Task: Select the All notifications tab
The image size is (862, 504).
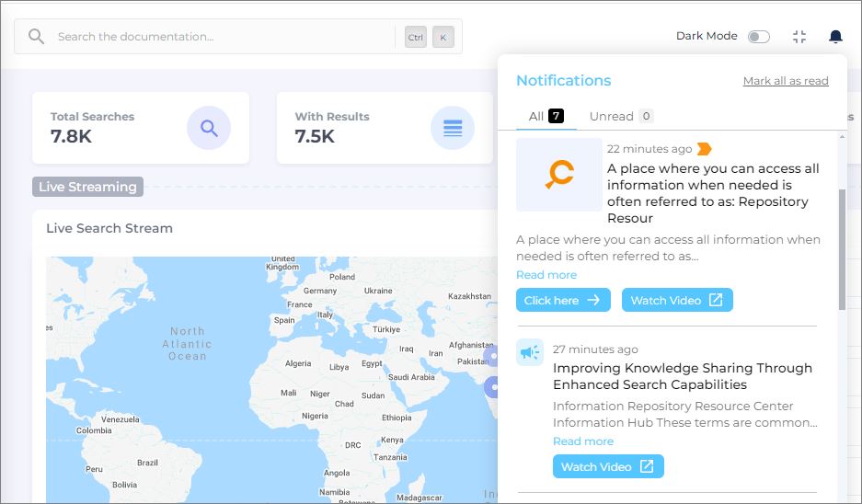Action: [x=546, y=116]
